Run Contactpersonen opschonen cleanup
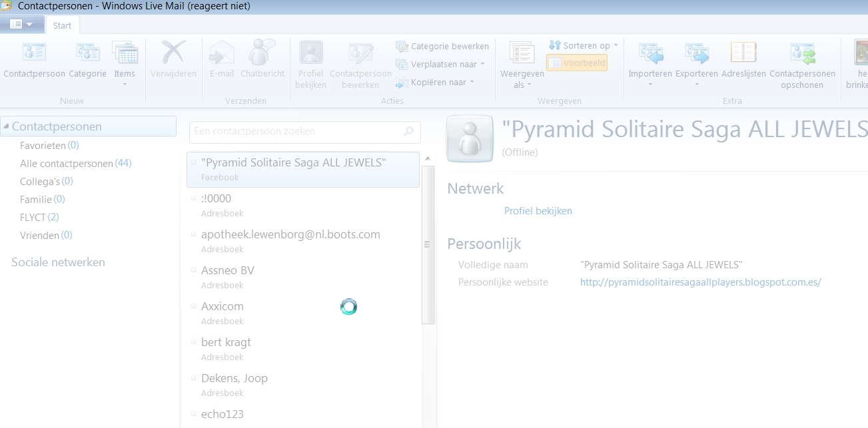This screenshot has width=868, height=428. pyautogui.click(x=802, y=65)
